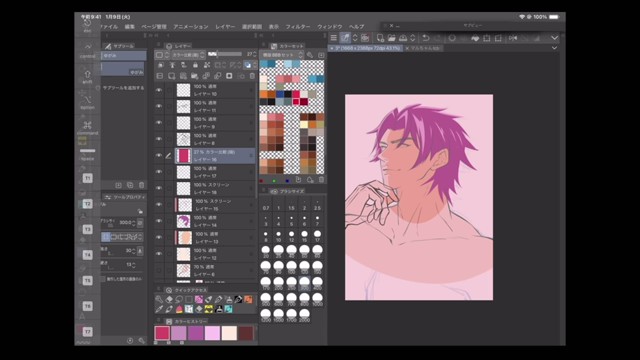
Task: Select the active canvas document tab
Action: 365,48
